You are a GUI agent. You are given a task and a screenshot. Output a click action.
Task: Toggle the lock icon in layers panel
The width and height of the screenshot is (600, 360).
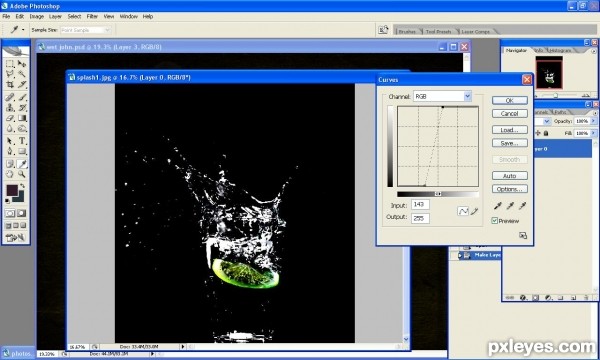click(546, 133)
